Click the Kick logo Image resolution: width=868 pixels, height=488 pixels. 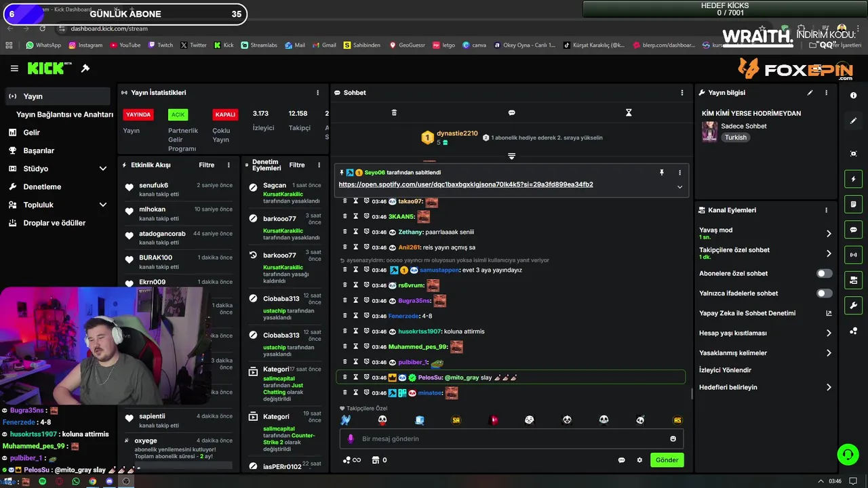point(50,68)
